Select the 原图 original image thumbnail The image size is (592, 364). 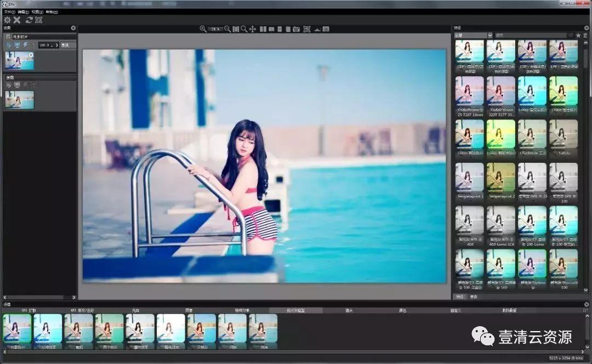(19, 100)
